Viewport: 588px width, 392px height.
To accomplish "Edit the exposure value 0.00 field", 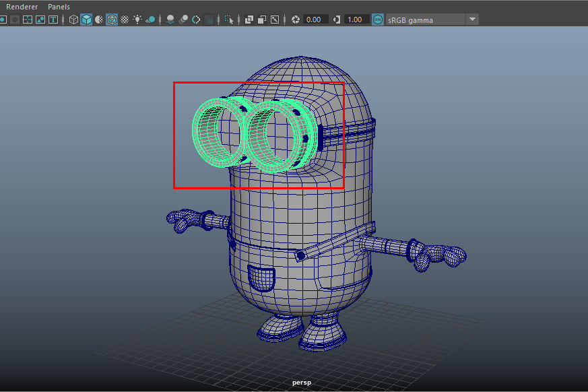I will pyautogui.click(x=315, y=20).
